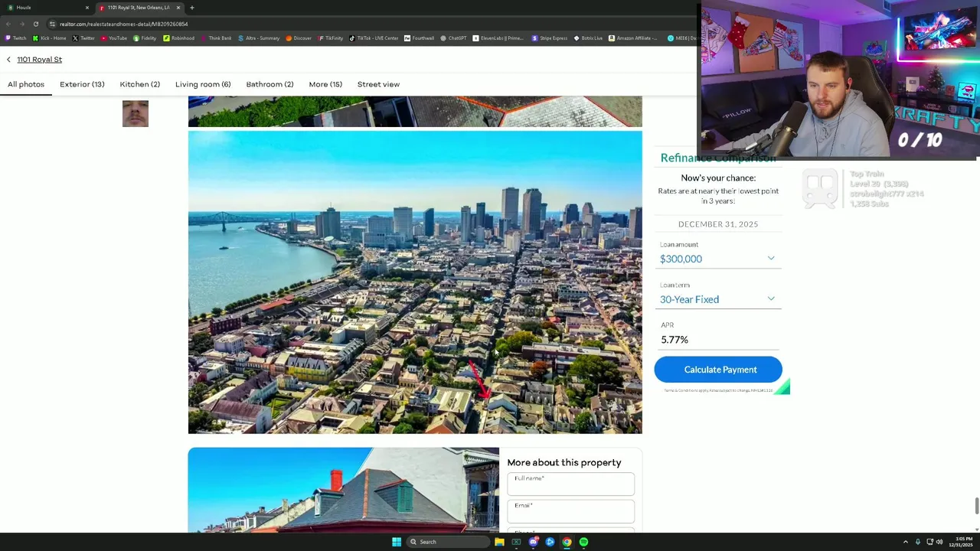Open the taskbar volume control
The width and height of the screenshot is (980, 551).
939,542
